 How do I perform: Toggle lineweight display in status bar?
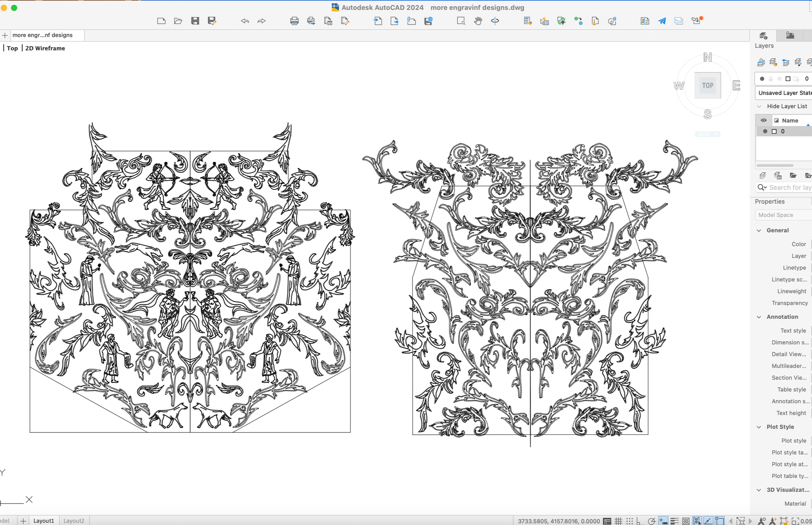[x=674, y=521]
